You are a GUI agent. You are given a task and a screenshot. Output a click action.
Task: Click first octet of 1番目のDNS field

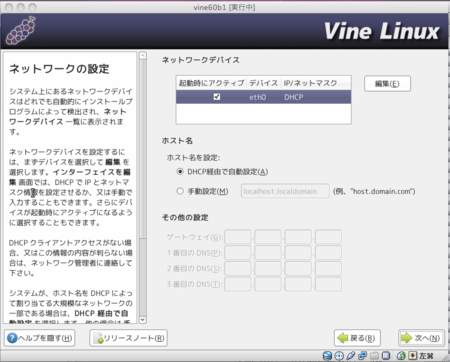coord(237,253)
